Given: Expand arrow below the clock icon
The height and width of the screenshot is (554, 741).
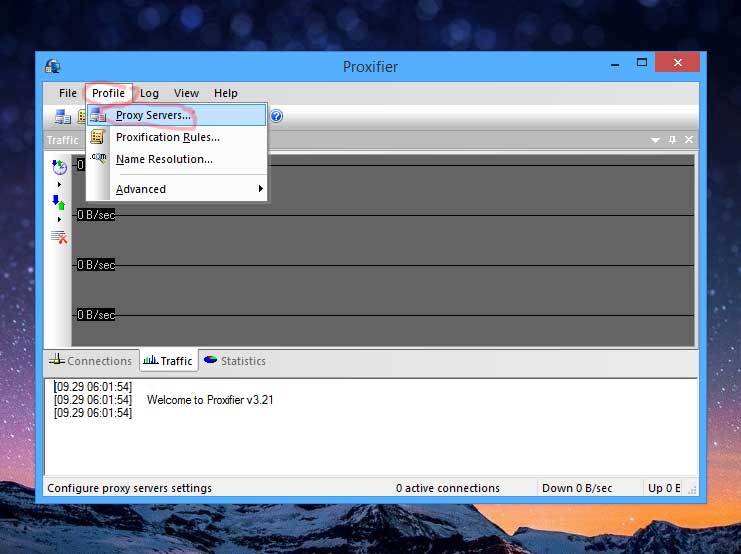Looking at the screenshot, I should point(59,184).
